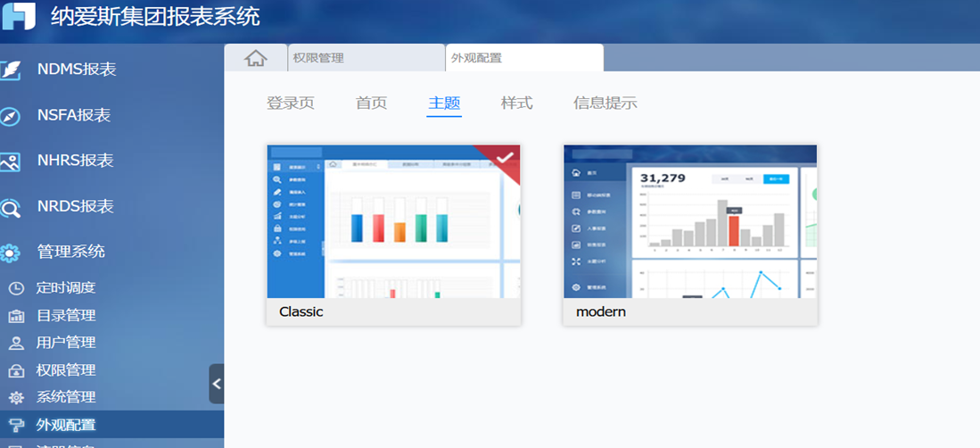Open the 主题 settings tab
The height and width of the screenshot is (448, 980).
[x=444, y=104]
